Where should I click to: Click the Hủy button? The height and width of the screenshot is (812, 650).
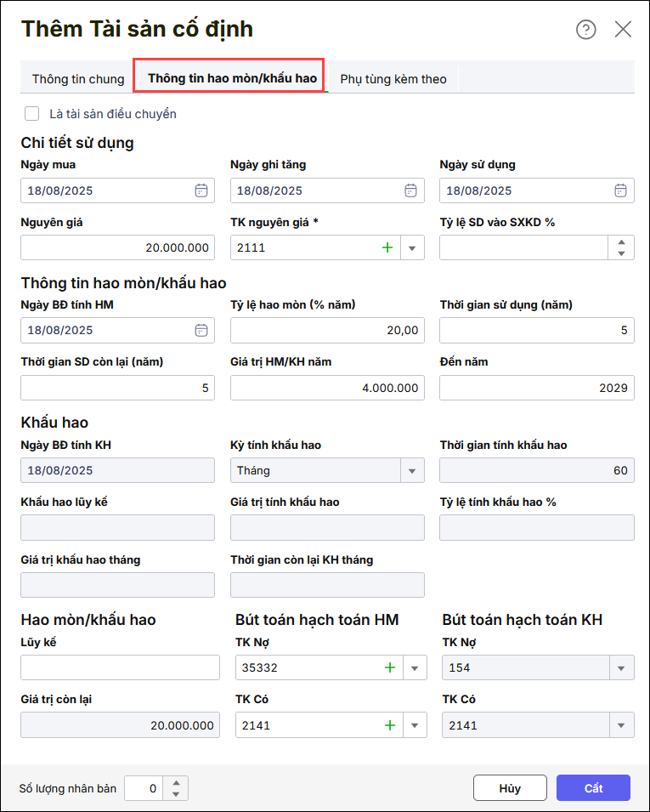(x=510, y=788)
